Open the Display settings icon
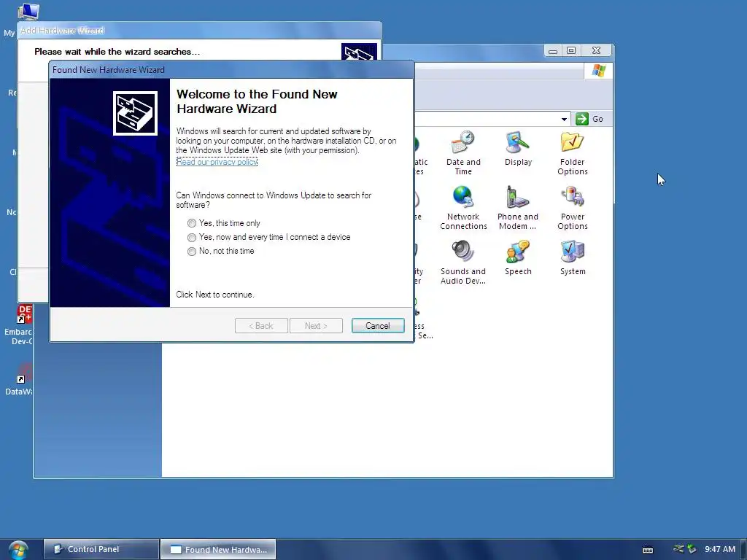Screen dimensions: 747x560 pyautogui.click(x=518, y=149)
